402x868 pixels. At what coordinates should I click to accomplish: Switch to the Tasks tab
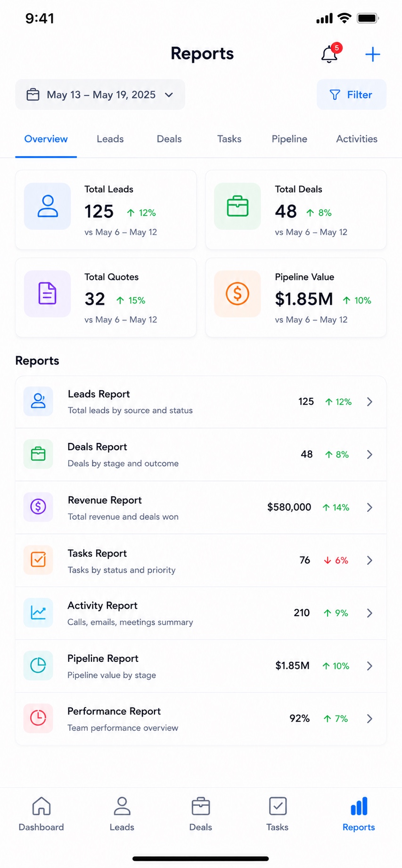(x=230, y=139)
